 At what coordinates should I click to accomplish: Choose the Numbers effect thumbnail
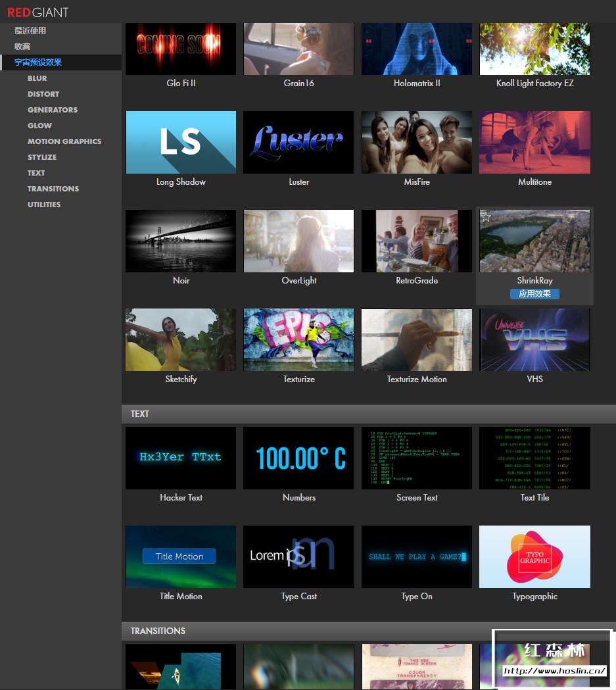pos(298,458)
